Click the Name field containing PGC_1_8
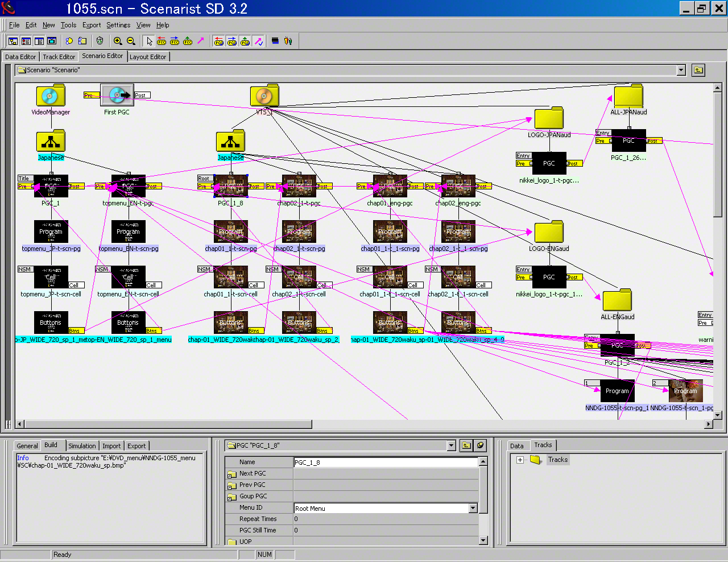 tap(385, 462)
